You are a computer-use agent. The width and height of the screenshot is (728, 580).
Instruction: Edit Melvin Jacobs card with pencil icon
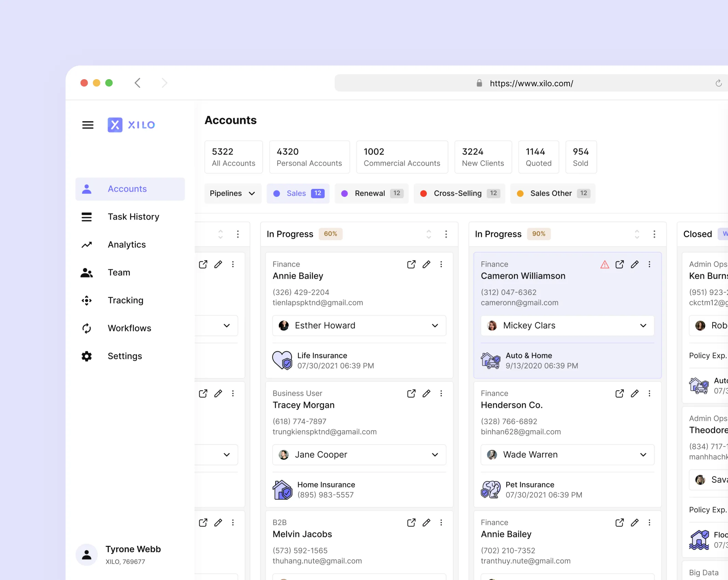(426, 522)
